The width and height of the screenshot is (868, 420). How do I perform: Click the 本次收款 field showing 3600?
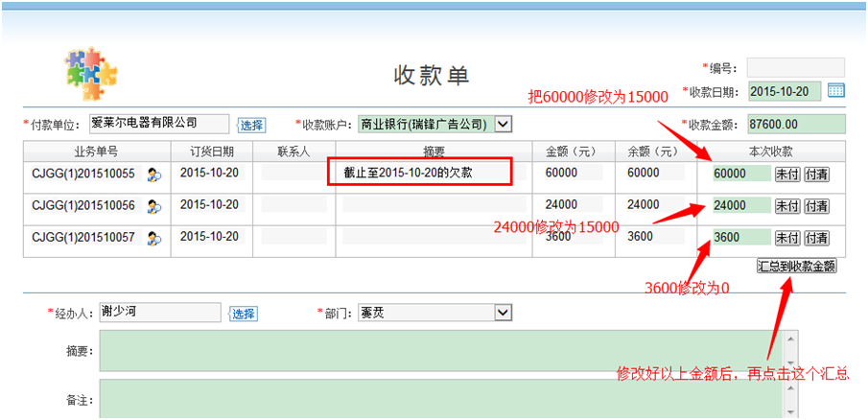pyautogui.click(x=741, y=238)
